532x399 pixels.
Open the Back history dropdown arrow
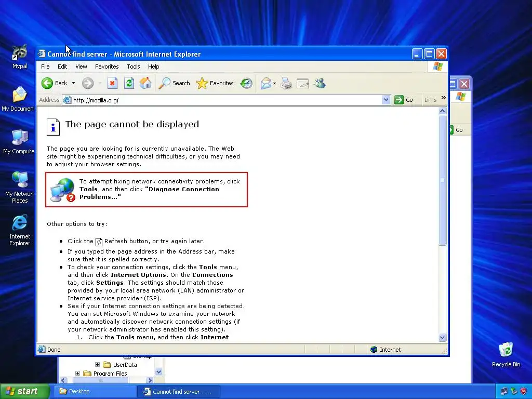73,83
